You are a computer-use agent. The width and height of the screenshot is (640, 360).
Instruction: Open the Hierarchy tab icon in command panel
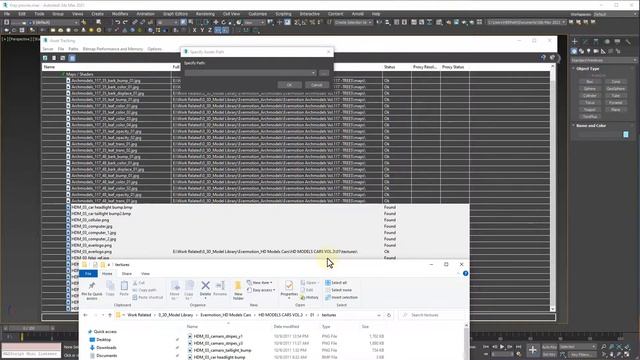tap(596, 42)
